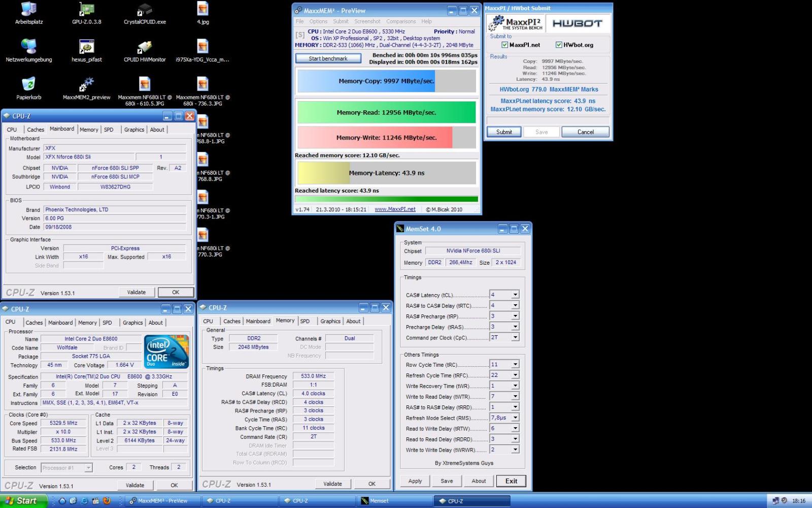The width and height of the screenshot is (812, 508).
Task: Click the Core Speed value 5329.5 MHz
Action: point(63,423)
